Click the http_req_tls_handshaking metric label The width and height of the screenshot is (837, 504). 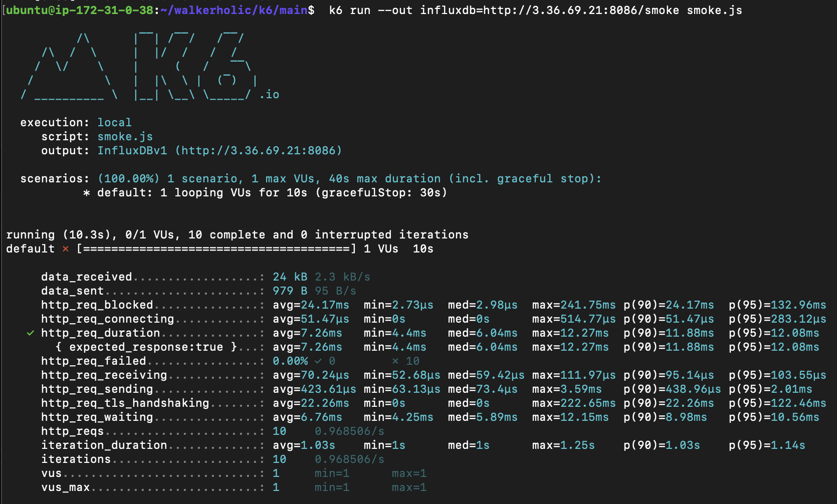(x=125, y=403)
